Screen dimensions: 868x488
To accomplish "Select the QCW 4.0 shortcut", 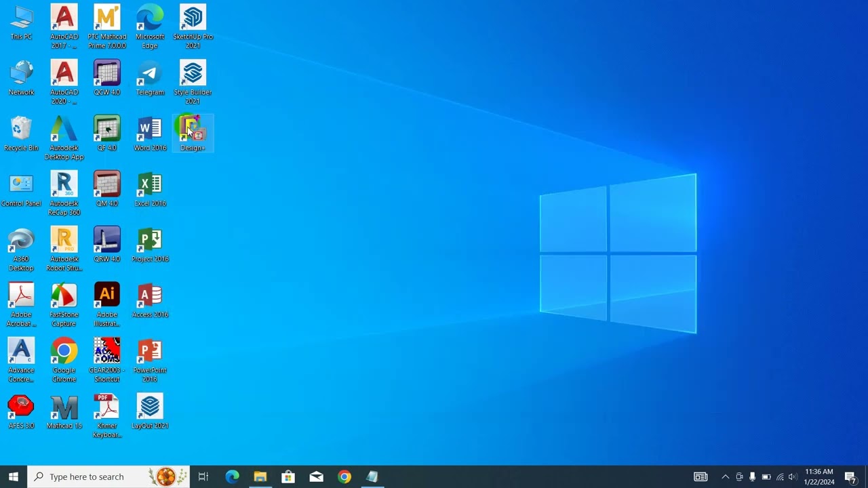I will point(107,79).
